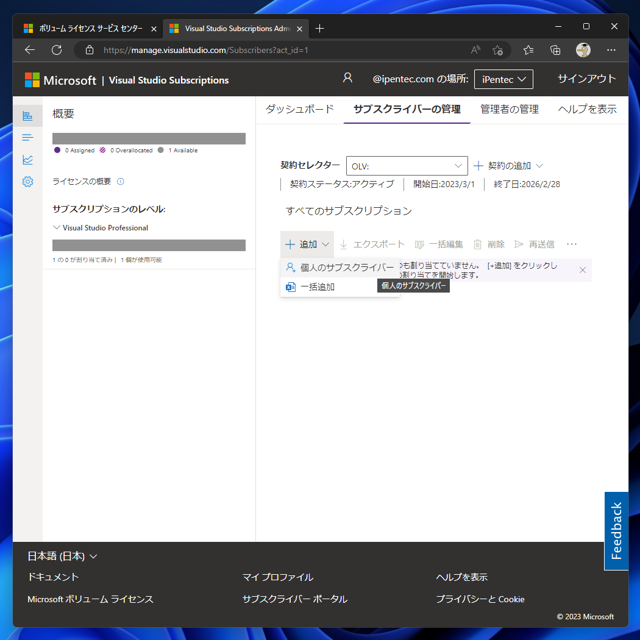Open the overview chart icon in sidebar
The height and width of the screenshot is (640, 640).
click(27, 116)
